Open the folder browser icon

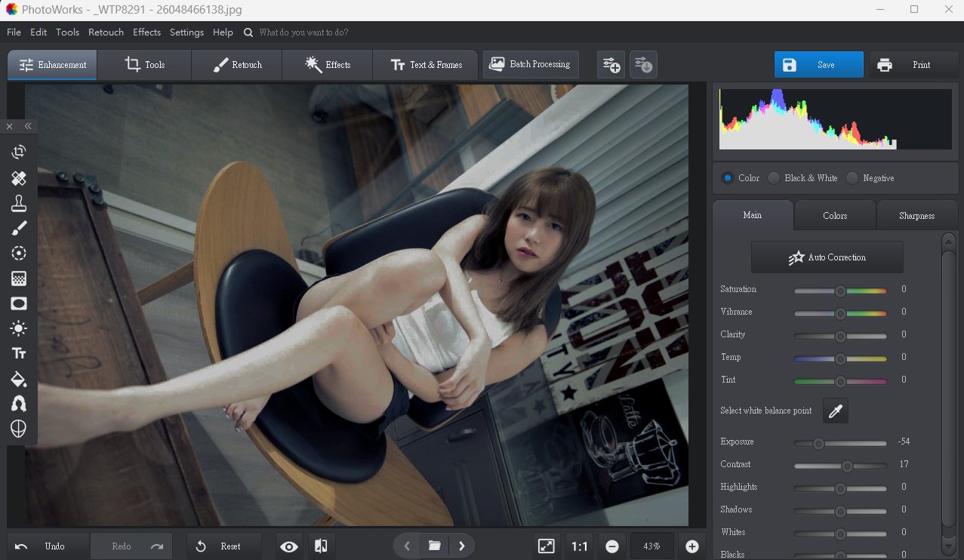click(435, 546)
